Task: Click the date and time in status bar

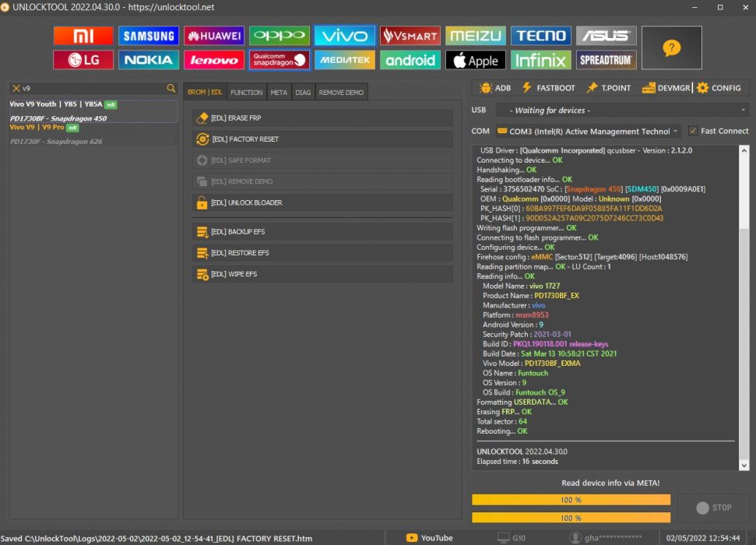Action: pos(703,538)
